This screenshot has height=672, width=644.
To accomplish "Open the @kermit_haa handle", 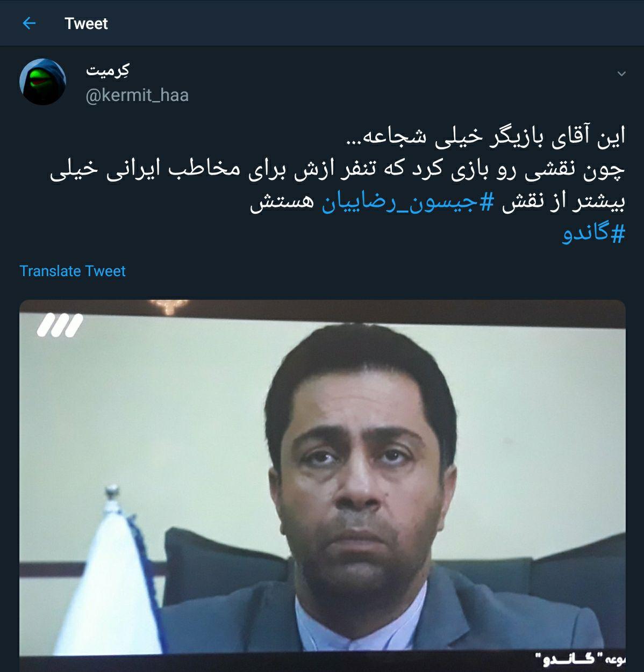I will 137,95.
